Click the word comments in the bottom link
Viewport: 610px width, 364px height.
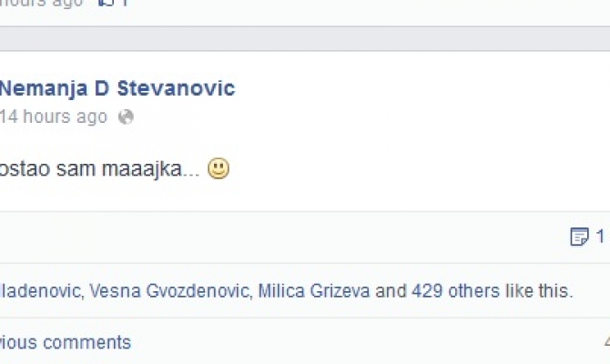click(87, 342)
